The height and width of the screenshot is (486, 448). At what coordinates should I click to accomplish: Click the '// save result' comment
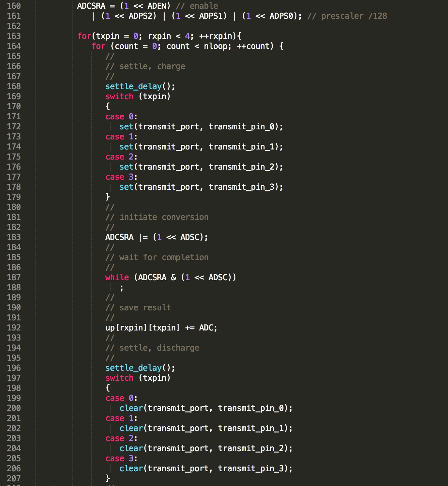138,308
